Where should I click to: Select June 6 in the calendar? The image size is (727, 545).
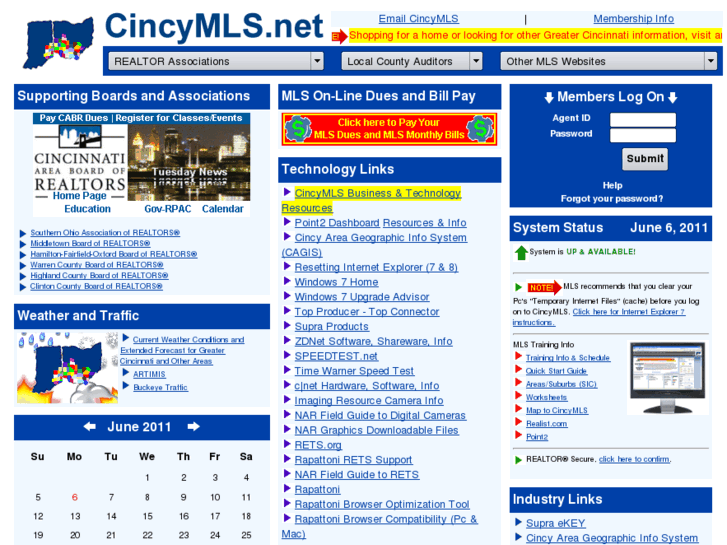pyautogui.click(x=75, y=497)
